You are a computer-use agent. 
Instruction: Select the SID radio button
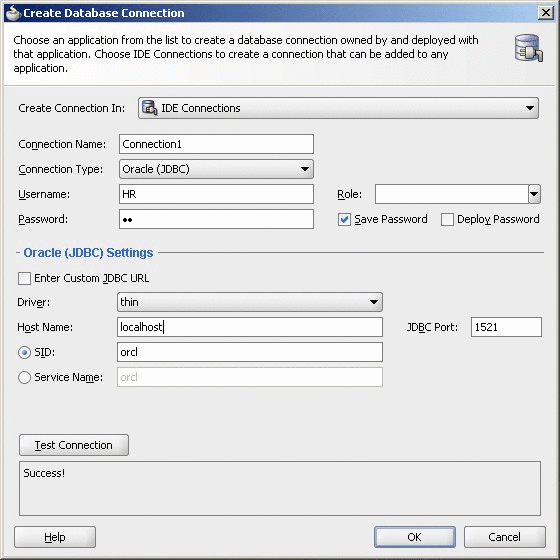pyautogui.click(x=24, y=352)
